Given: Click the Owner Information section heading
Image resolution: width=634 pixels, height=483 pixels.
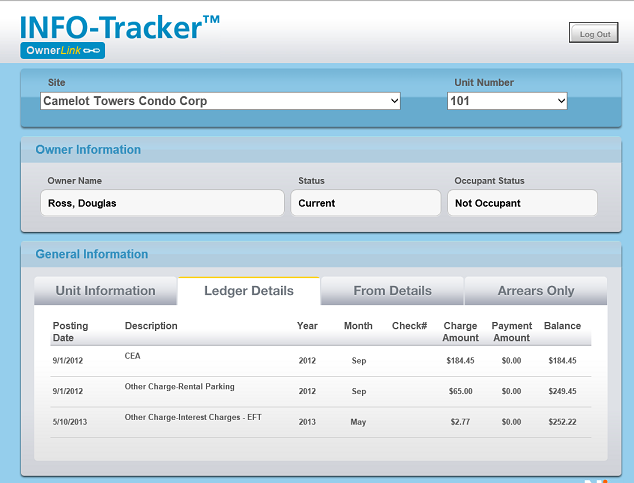Looking at the screenshot, I should click(x=88, y=150).
